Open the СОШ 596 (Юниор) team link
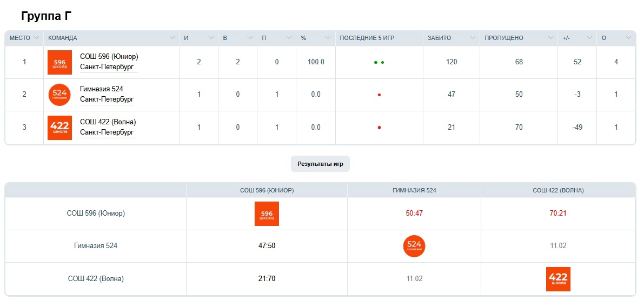 109,56
